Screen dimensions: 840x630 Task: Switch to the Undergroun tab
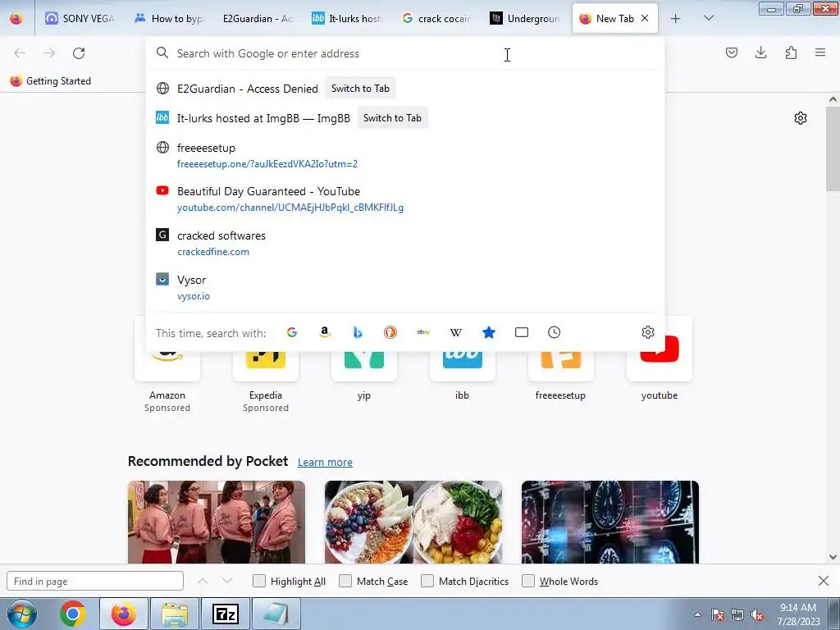(x=524, y=18)
